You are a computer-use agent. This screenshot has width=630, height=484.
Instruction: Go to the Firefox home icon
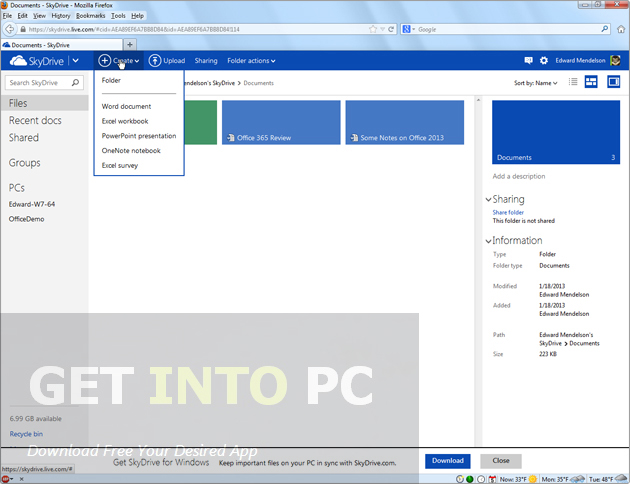[x=621, y=29]
